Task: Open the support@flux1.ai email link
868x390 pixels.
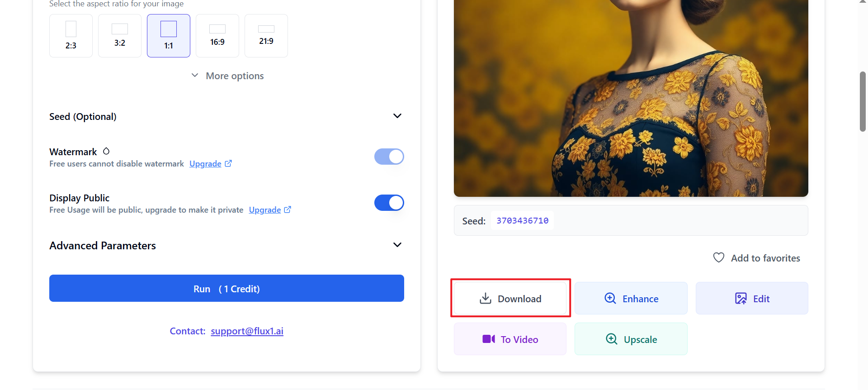Action: tap(247, 331)
